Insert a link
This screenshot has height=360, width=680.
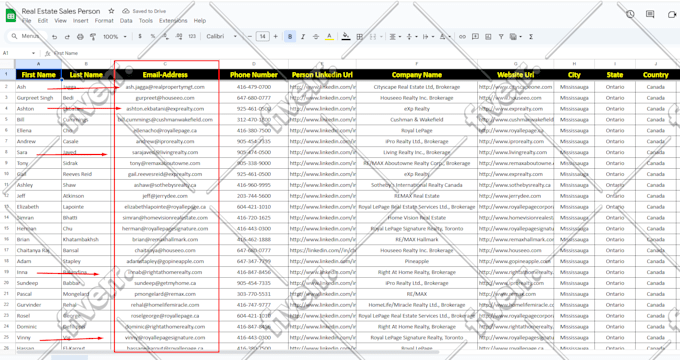462,37
